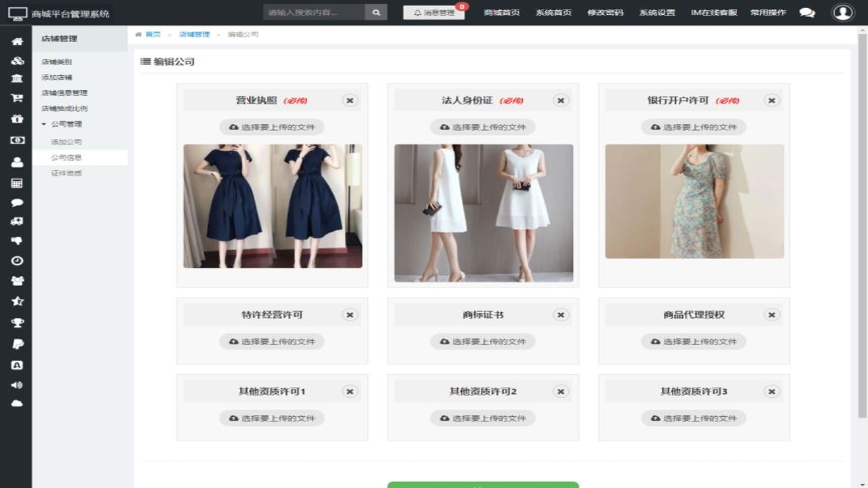This screenshot has height=488, width=868.
Task: Open the speaker volume sidebar icon
Action: point(17,384)
